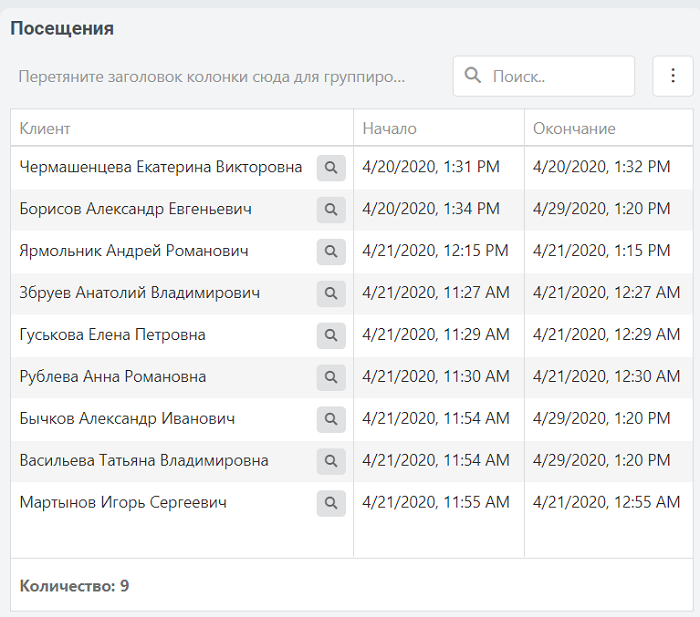Image resolution: width=700 pixels, height=617 pixels.
Task: Select client name Мартынов Игорь Сергеевич
Action: 123,503
